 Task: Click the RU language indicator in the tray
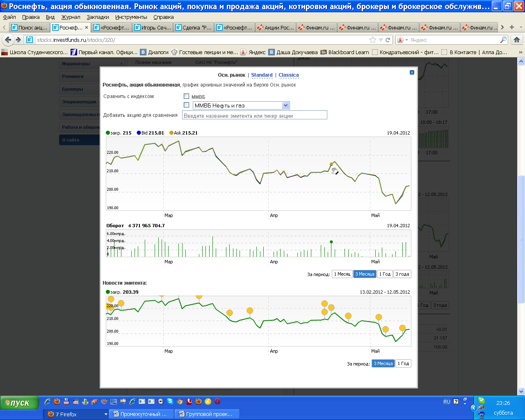pos(447,402)
